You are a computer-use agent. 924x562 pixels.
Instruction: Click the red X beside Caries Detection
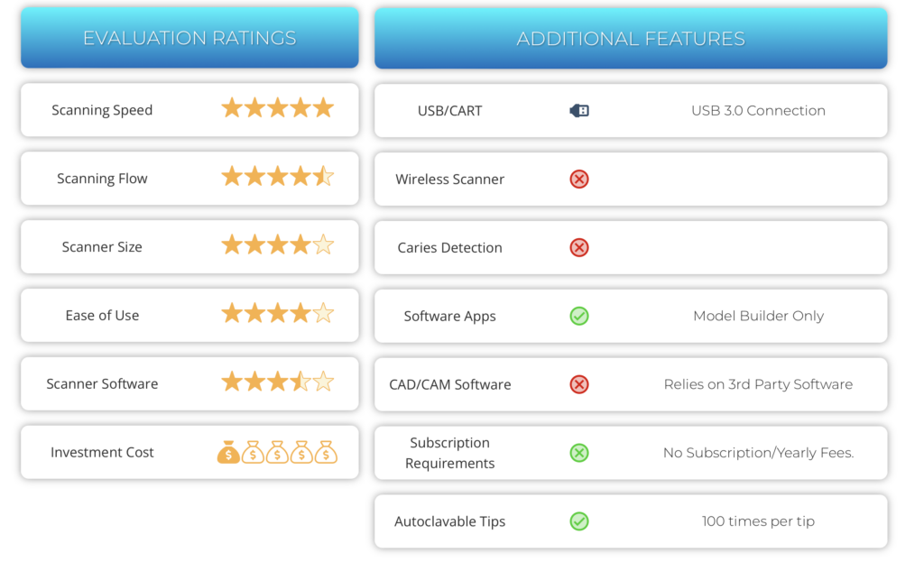point(579,247)
